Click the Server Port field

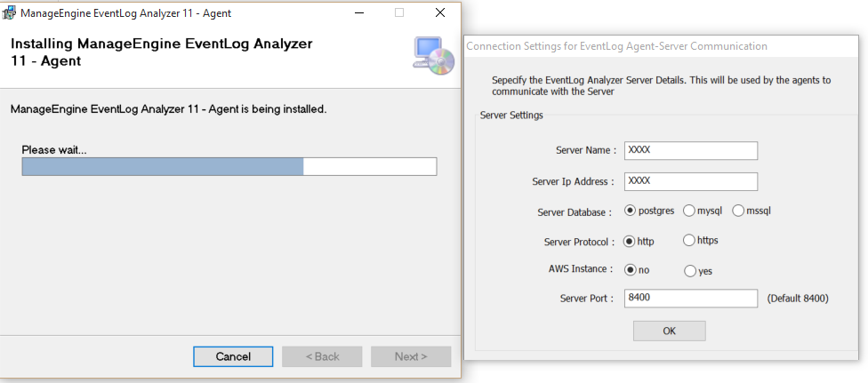coord(690,298)
